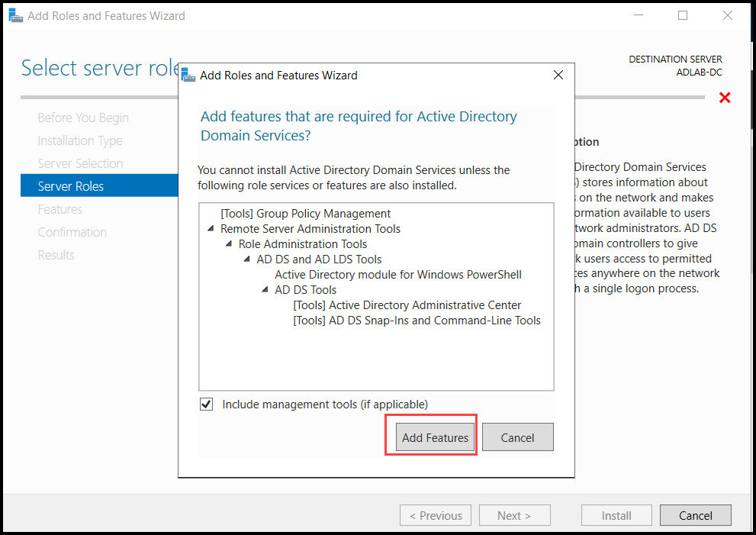Minimize the main wizard window
Screen dimensions: 756x535
(x=639, y=15)
